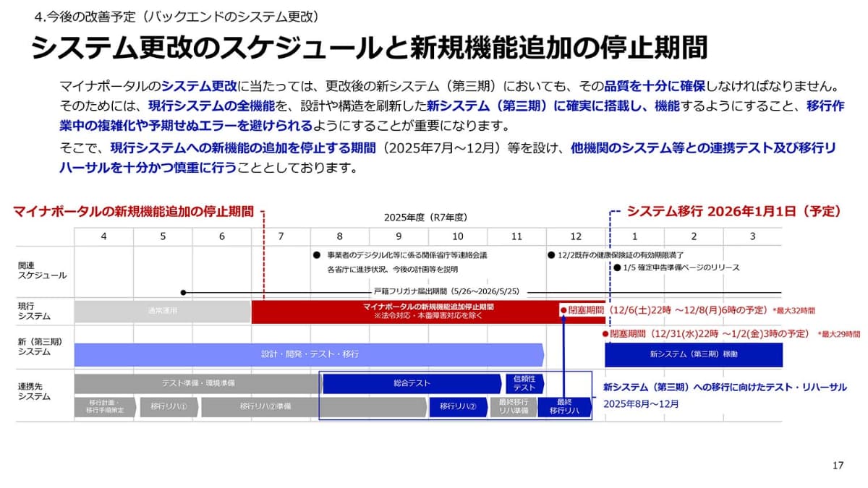Click page number 17
868x488 pixels.
[x=838, y=466]
